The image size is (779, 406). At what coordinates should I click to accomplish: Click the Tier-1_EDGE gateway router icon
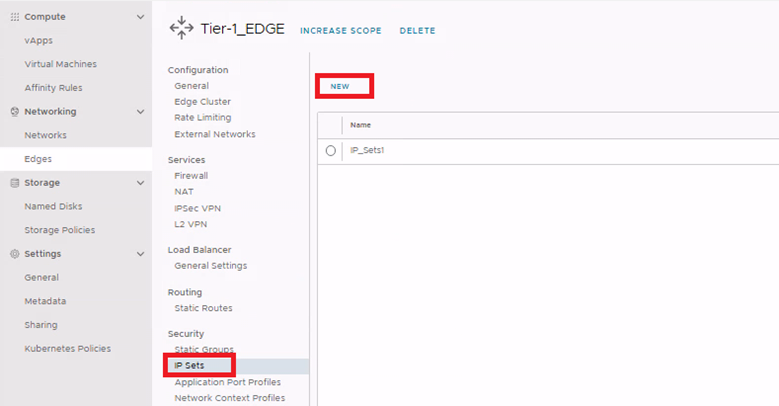point(181,29)
